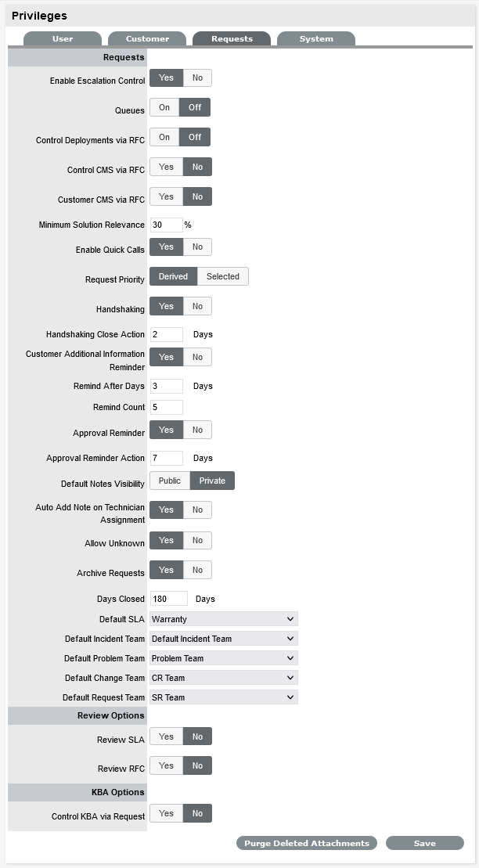Go to the System tab
479x868 pixels.
pos(315,38)
